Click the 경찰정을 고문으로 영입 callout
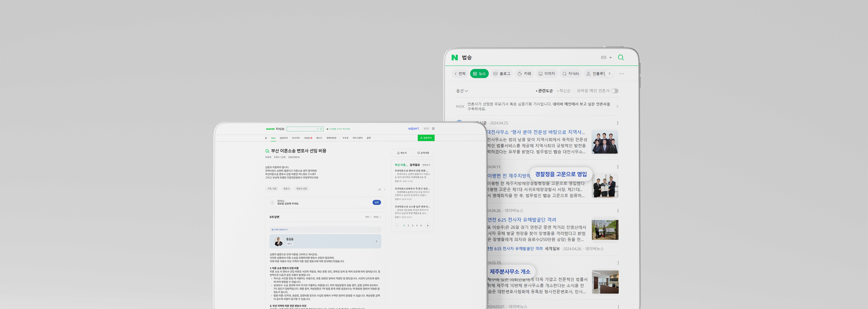Image resolution: width=868 pixels, height=309 pixels. (561, 174)
